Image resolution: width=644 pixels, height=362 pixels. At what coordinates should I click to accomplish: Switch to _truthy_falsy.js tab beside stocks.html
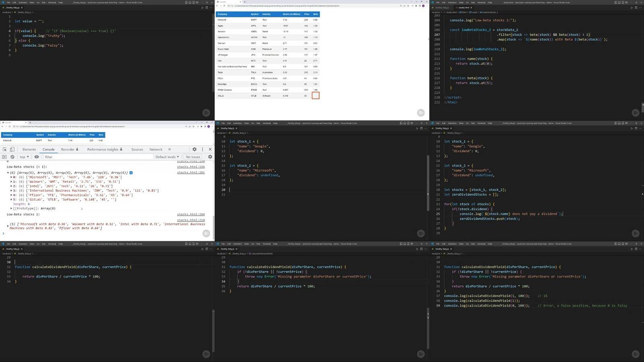(x=442, y=7)
